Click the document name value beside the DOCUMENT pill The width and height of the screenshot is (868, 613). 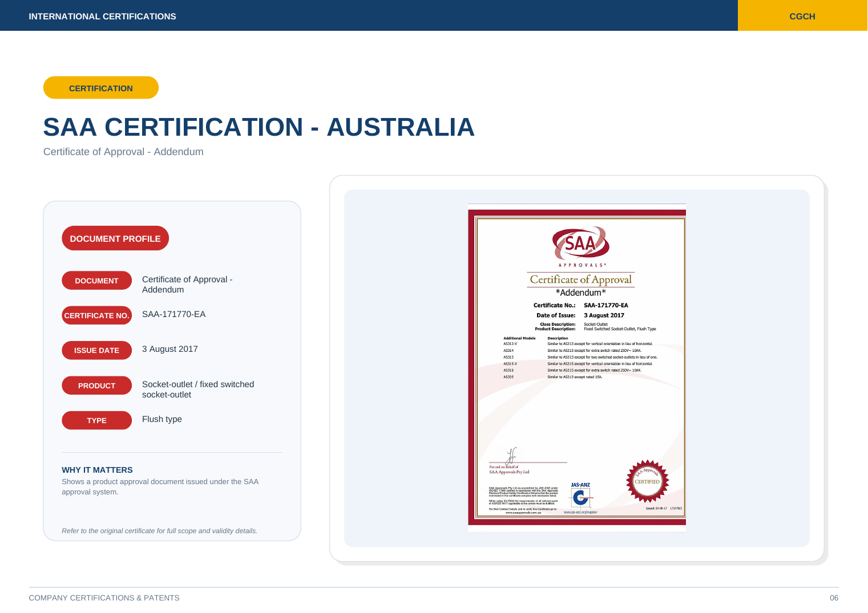click(x=187, y=285)
